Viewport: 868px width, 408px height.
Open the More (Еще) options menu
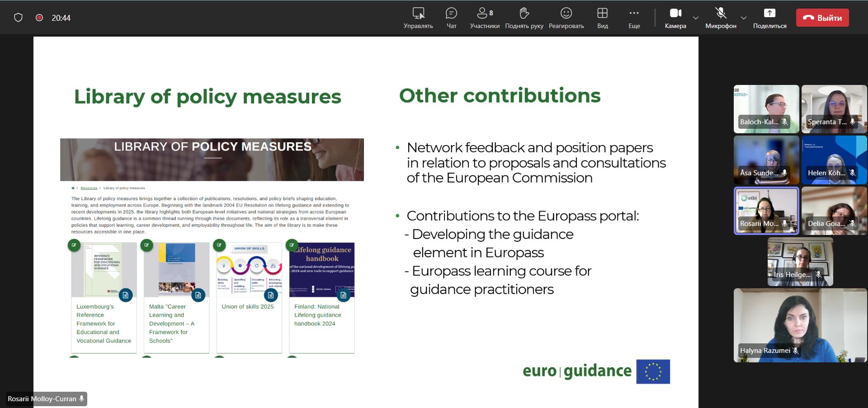[x=634, y=18]
